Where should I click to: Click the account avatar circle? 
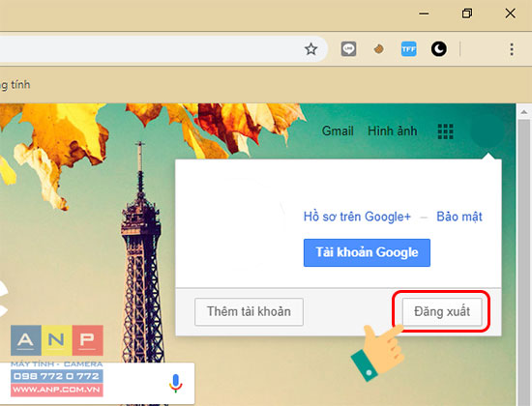(488, 130)
